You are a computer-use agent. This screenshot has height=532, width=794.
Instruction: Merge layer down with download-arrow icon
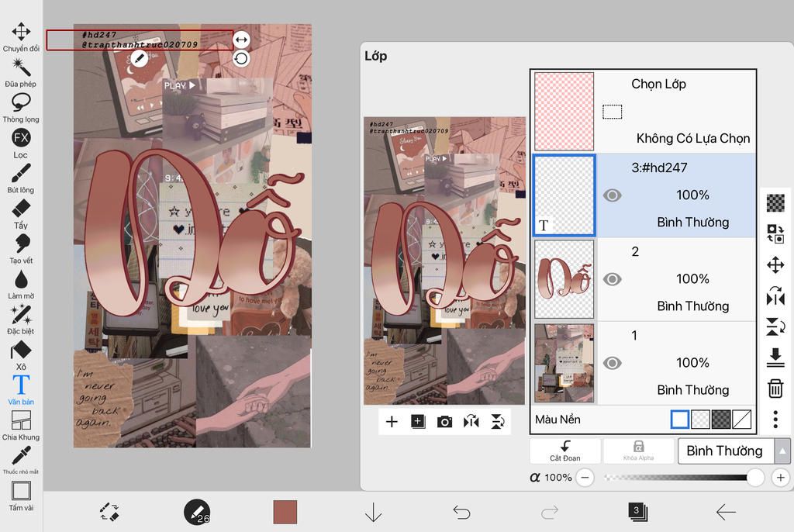click(775, 358)
